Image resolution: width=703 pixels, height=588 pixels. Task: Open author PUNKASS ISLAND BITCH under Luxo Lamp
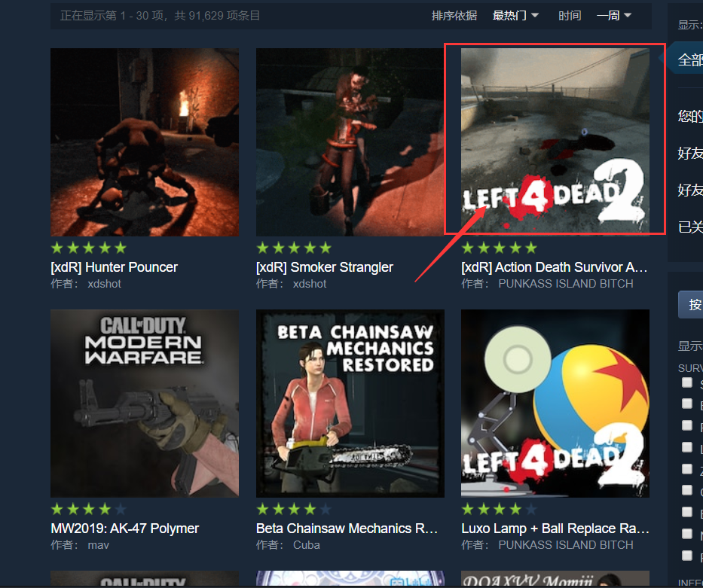[566, 545]
